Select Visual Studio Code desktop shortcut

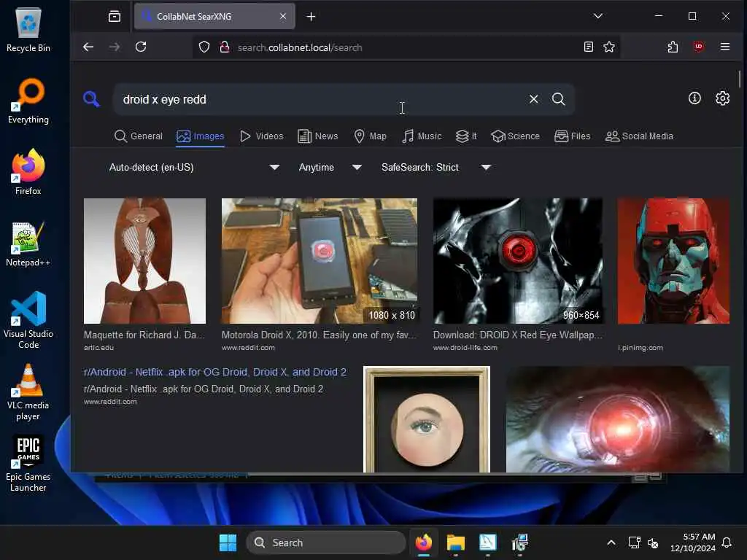click(x=28, y=320)
